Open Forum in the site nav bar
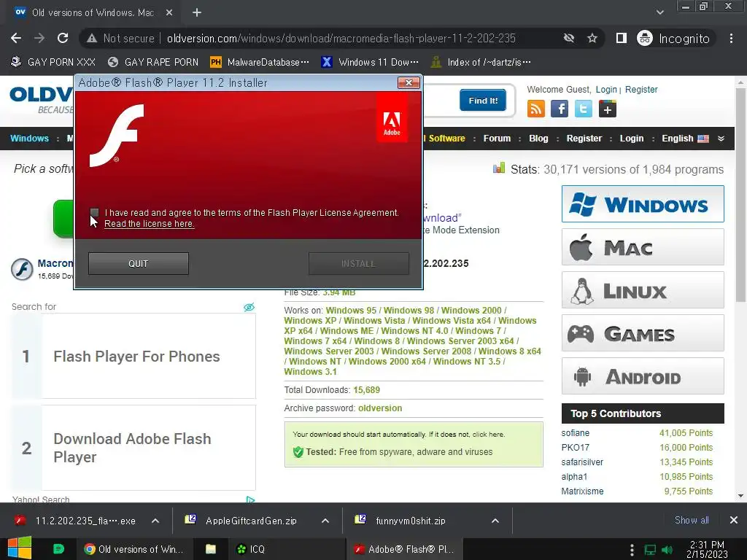The image size is (747, 560). pos(497,139)
